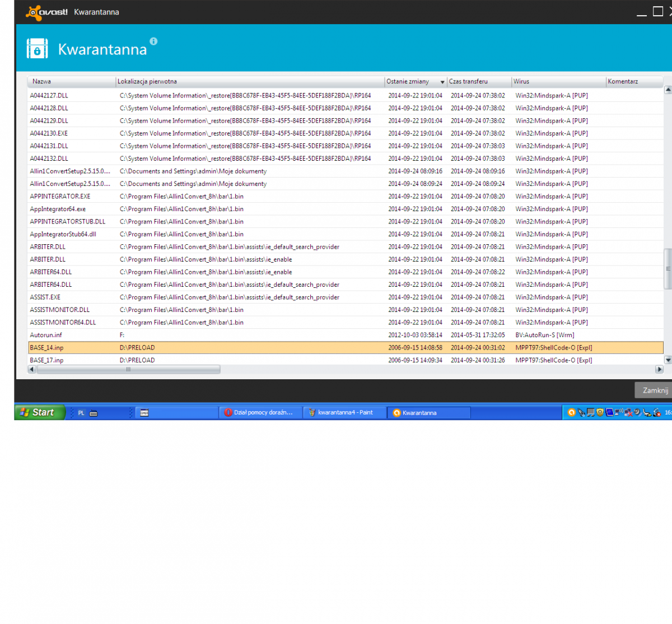
Task: Sort by Lokalizacja pierwotna column header
Action: [250, 82]
